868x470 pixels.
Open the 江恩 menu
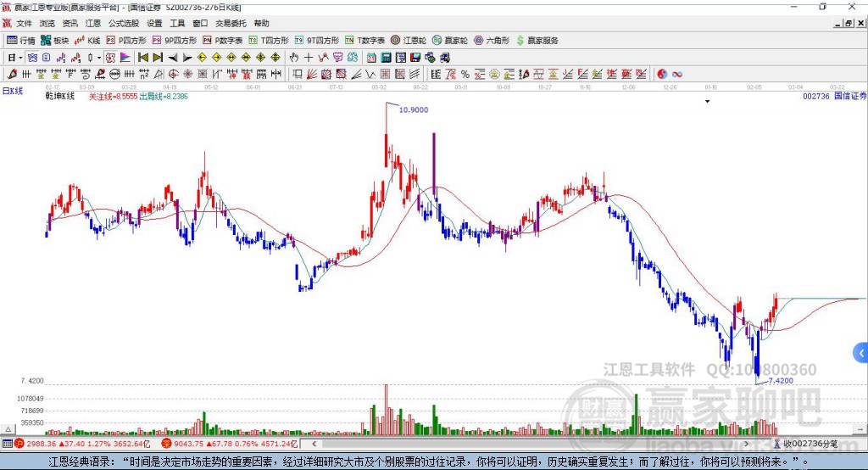[x=93, y=23]
